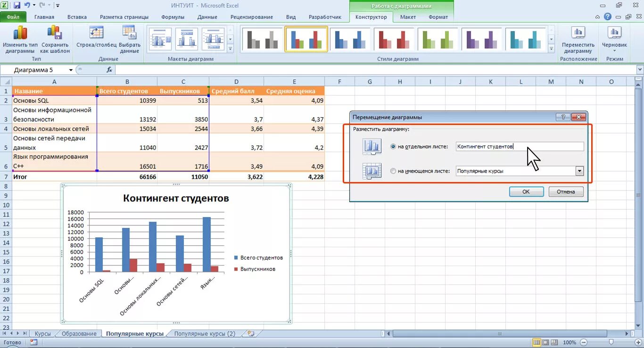Click the chart title 'Контингент студентов'
The image size is (644, 348).
[176, 199]
